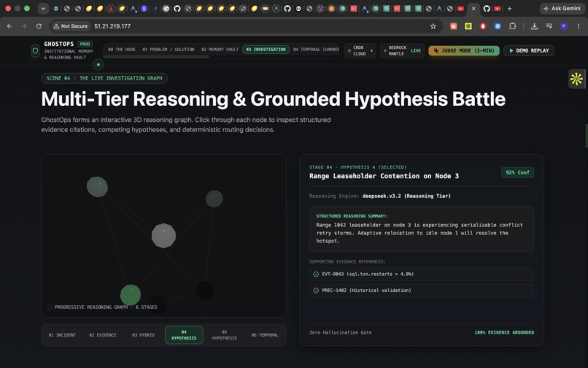Switch to the red droplet favicon tab
Image resolution: width=588 pixels, height=368 pixels.
[x=111, y=9]
